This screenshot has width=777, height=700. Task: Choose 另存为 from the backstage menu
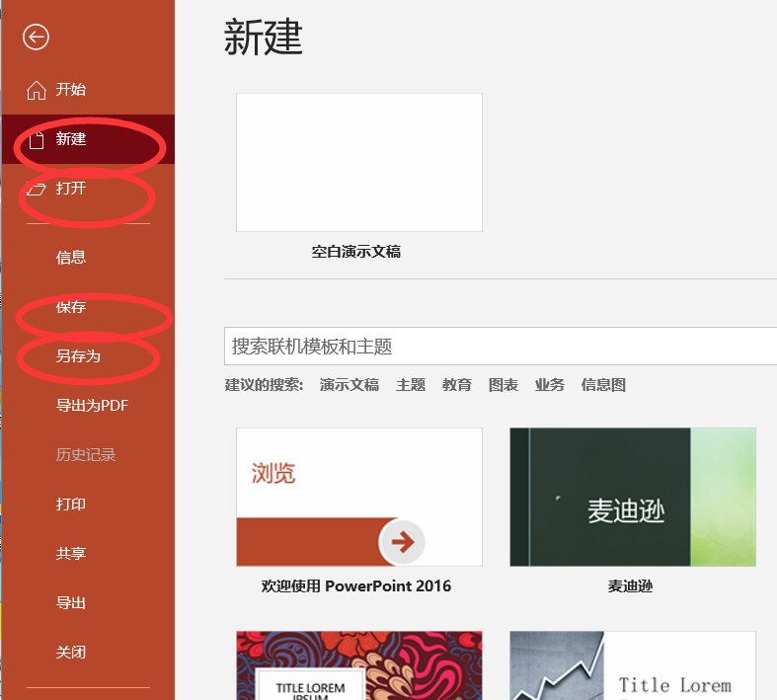click(88, 356)
